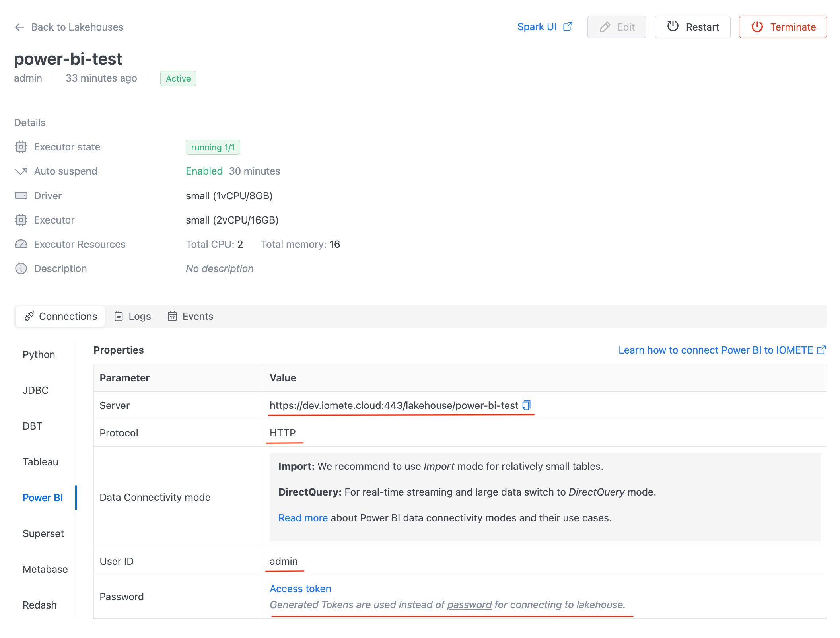This screenshot has width=840, height=638.
Task: Select Metabase connection type
Action: (x=45, y=569)
